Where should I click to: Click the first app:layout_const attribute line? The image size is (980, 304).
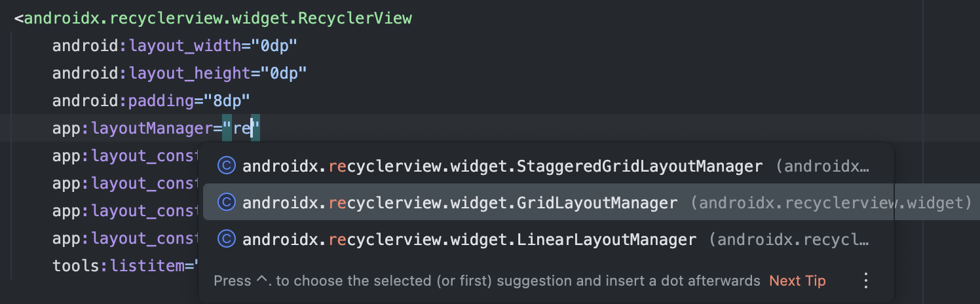click(124, 156)
